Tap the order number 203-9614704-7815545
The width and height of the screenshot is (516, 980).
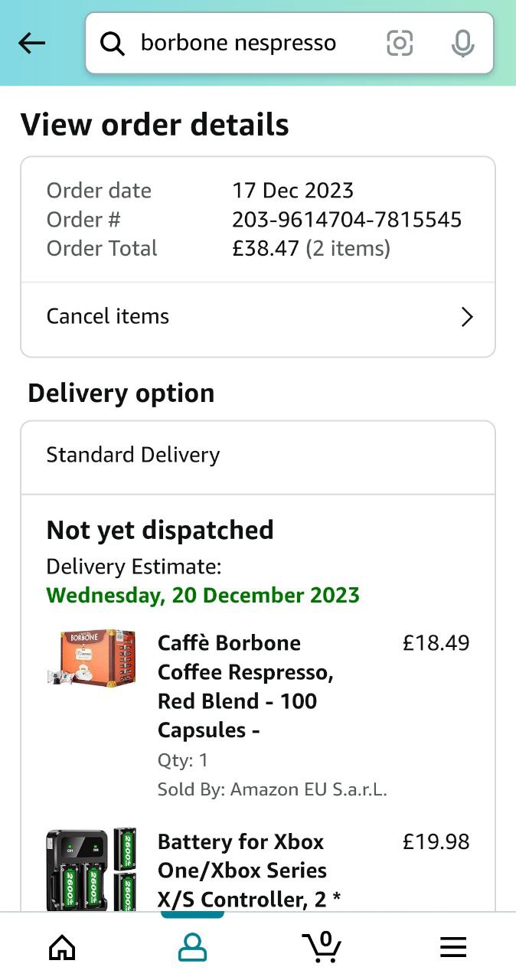pyautogui.click(x=347, y=220)
